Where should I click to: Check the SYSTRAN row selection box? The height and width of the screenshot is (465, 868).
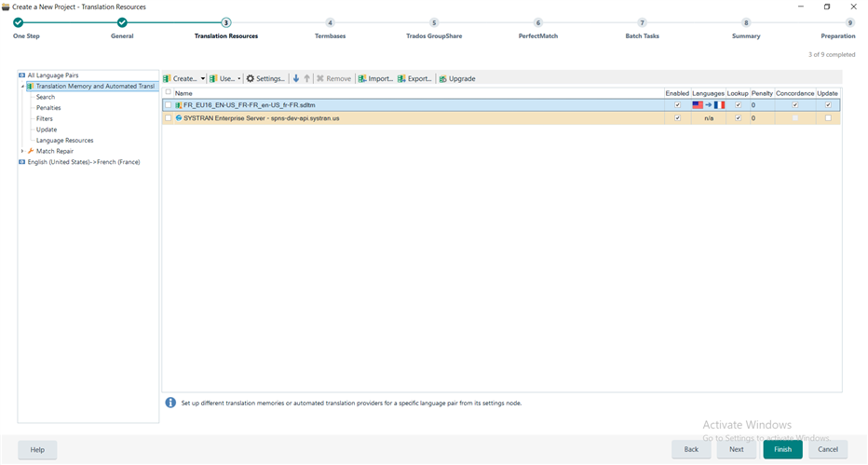(x=169, y=118)
